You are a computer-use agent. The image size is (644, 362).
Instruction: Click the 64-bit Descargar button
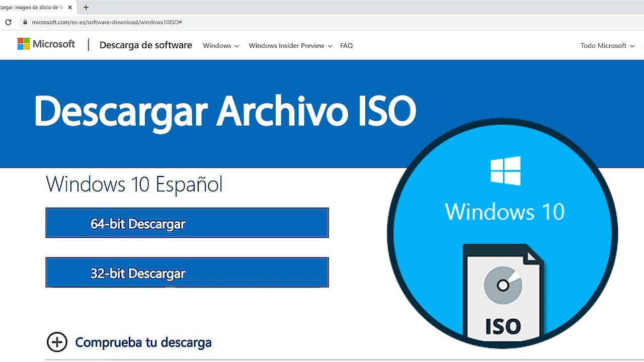(187, 223)
